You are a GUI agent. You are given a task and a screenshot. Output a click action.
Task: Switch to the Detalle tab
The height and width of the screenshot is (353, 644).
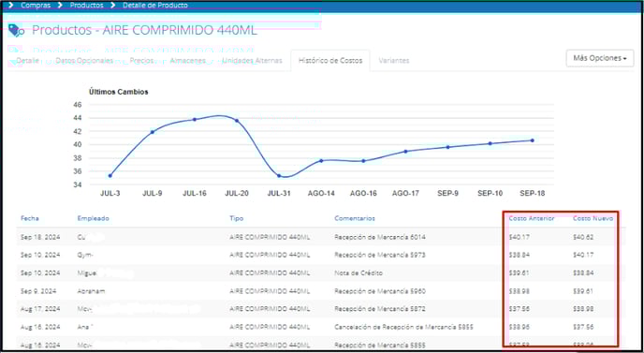[27, 61]
